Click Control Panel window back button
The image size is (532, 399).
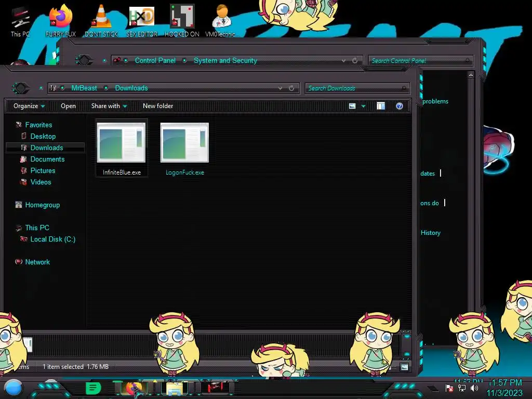84,60
